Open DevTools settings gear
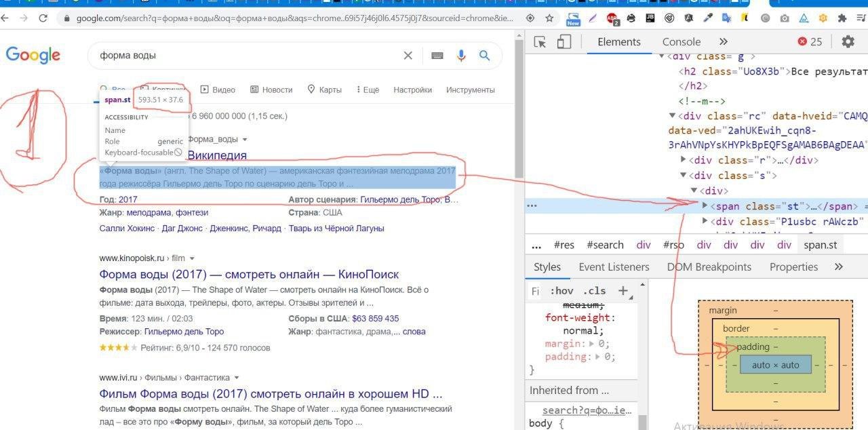Screen dimensions: 868x430 [x=848, y=41]
